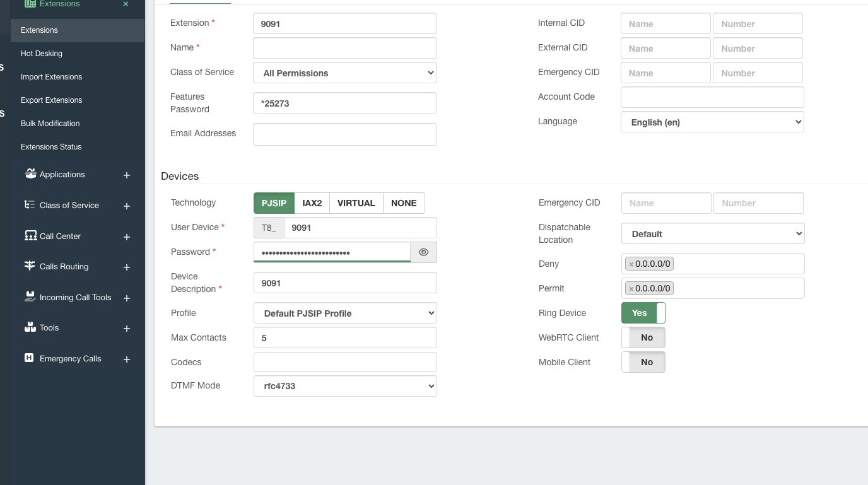Expand the Calls Routing menu plus

point(127,267)
